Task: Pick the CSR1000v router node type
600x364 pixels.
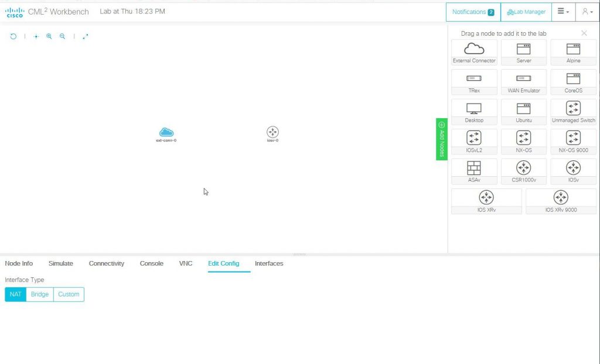Action: click(523, 171)
